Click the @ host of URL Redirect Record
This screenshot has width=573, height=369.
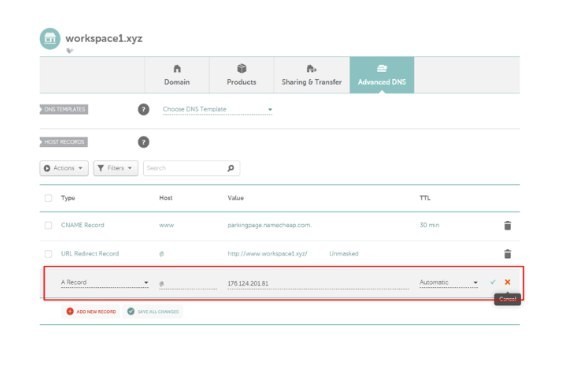click(x=162, y=254)
